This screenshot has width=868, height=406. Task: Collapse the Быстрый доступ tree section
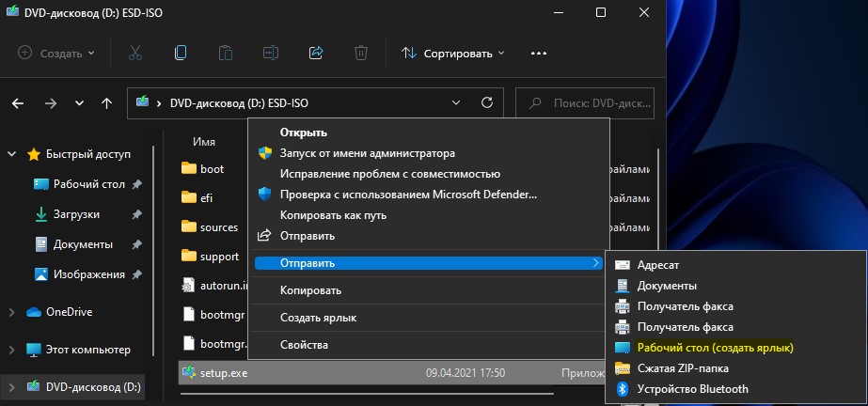[11, 154]
